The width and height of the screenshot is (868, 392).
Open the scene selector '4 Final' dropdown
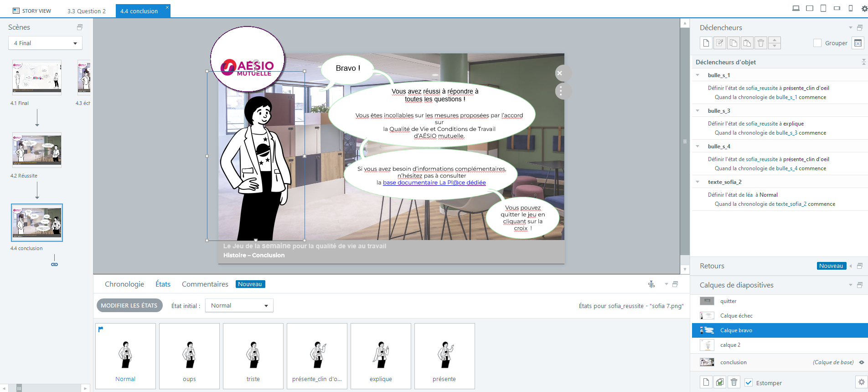pyautogui.click(x=45, y=43)
